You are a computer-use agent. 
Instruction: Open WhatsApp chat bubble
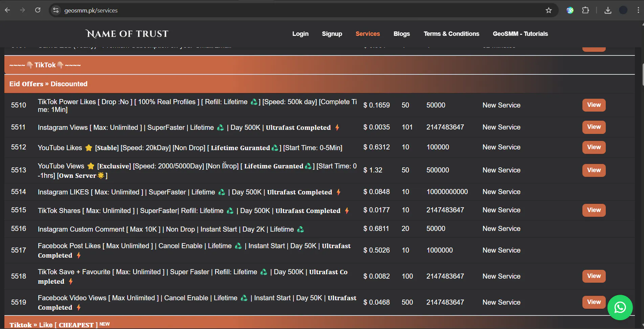point(620,307)
